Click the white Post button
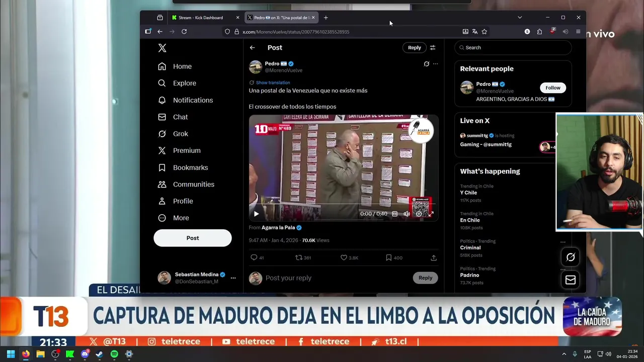The height and width of the screenshot is (362, 644). coord(193,238)
